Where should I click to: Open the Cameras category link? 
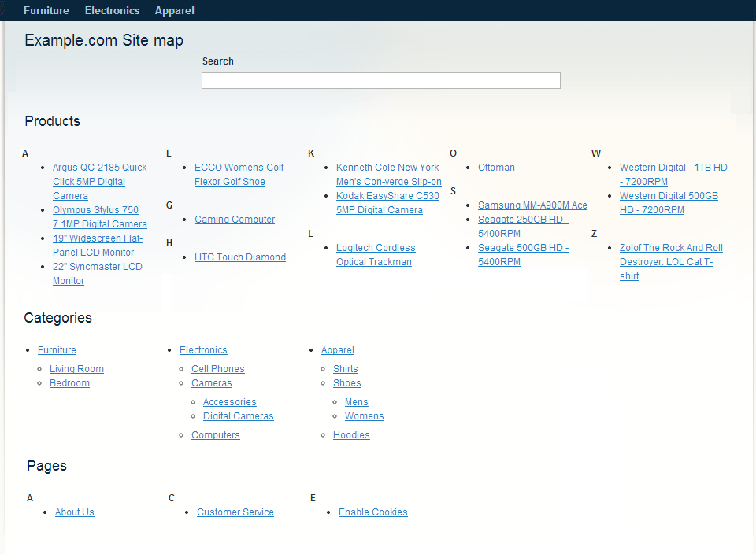[212, 383]
